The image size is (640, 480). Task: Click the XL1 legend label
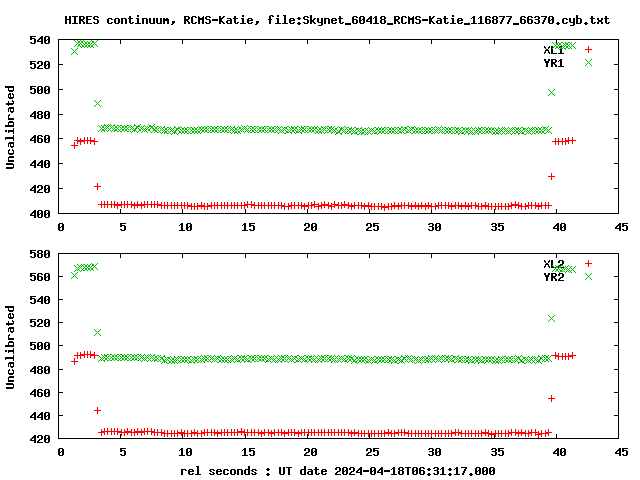[553, 50]
